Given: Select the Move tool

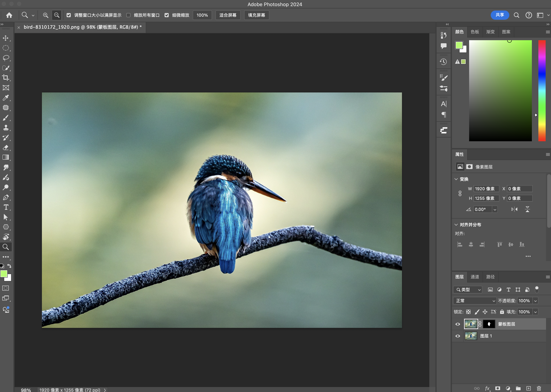Looking at the screenshot, I should pos(6,38).
